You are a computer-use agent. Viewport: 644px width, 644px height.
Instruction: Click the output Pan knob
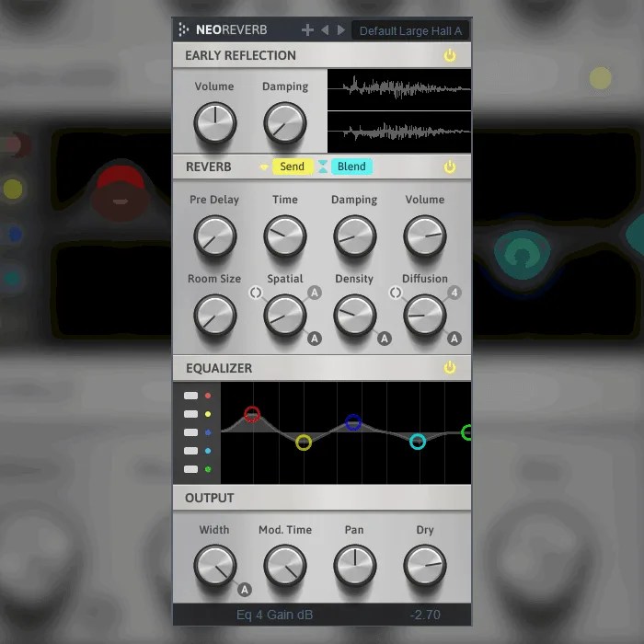(355, 565)
